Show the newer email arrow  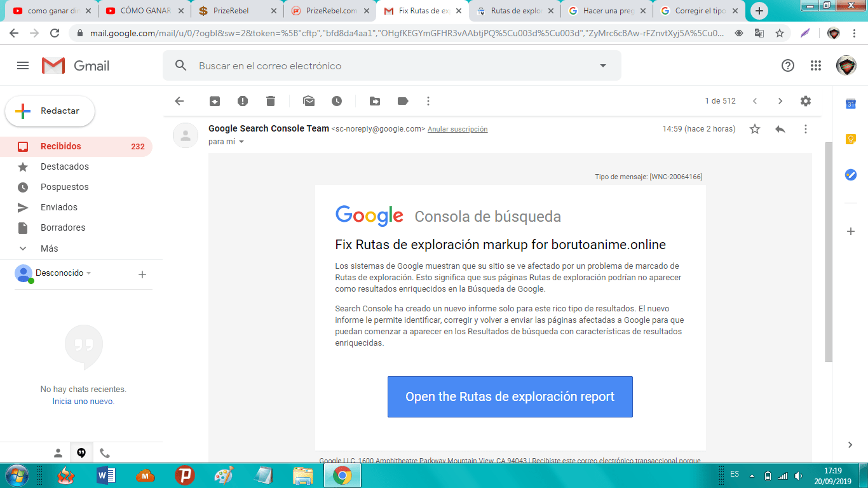click(x=755, y=101)
